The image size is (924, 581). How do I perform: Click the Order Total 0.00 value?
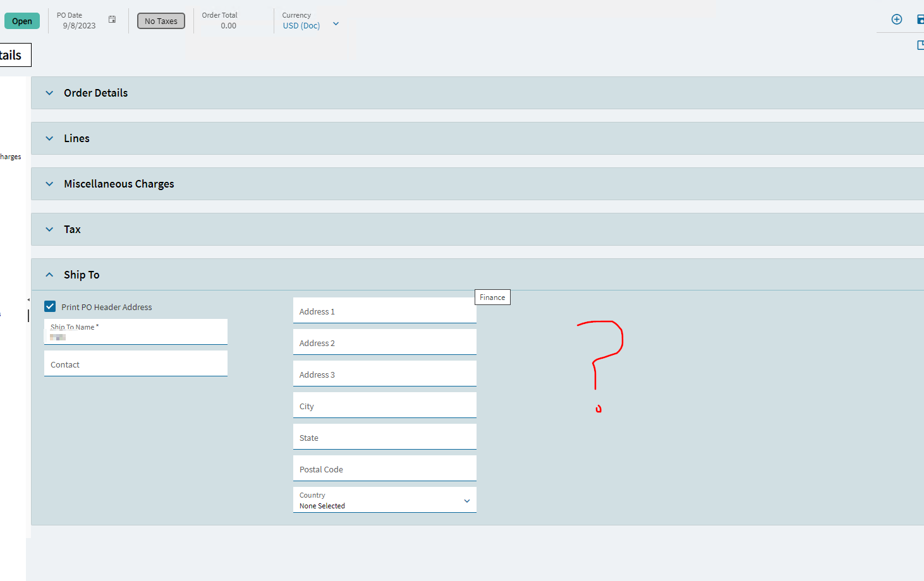pos(228,26)
